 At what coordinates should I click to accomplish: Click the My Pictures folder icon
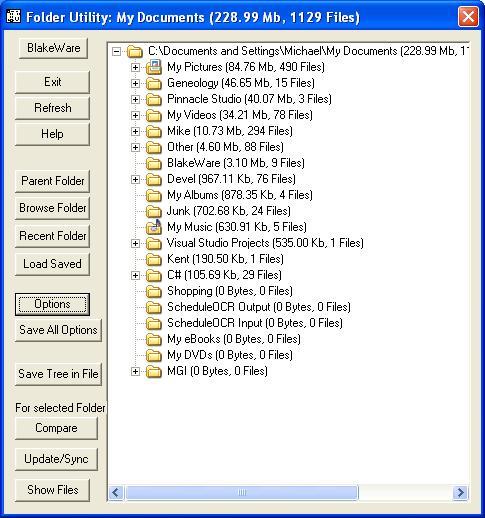pos(154,67)
